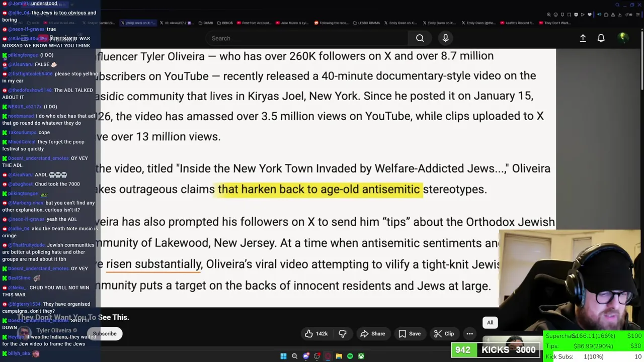The height and width of the screenshot is (362, 644).
Task: Open the YouTube account avatar menu
Action: (x=622, y=38)
